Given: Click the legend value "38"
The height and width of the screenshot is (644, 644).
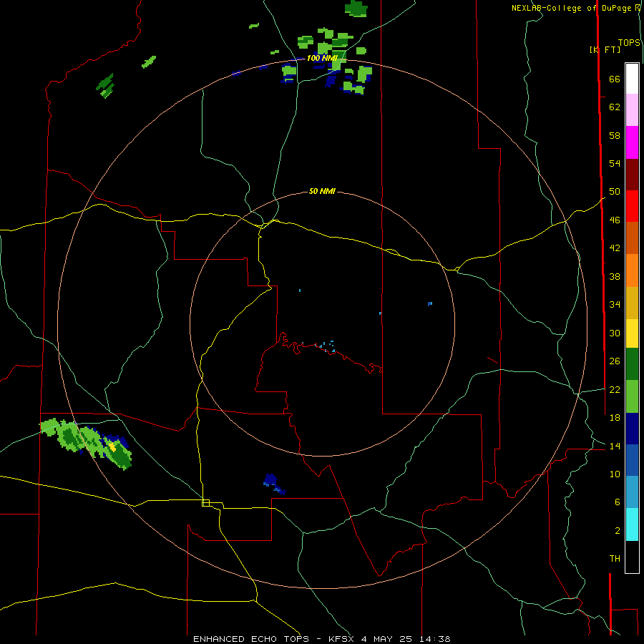Looking at the screenshot, I should (x=615, y=276).
